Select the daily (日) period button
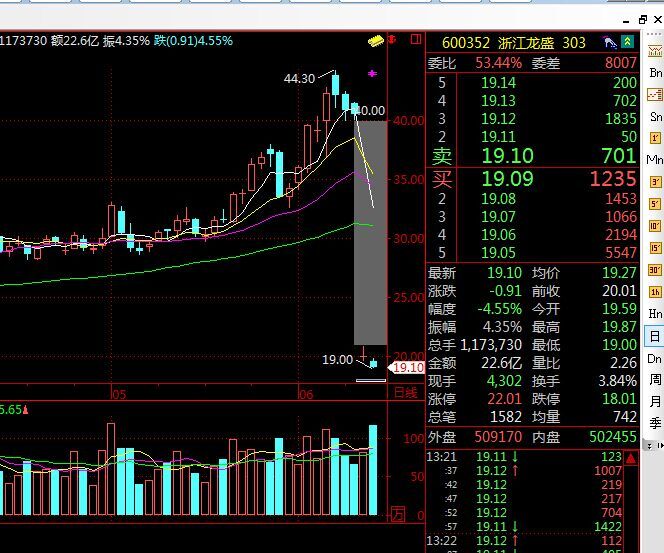Screen dimensions: 664x553 point(655,336)
